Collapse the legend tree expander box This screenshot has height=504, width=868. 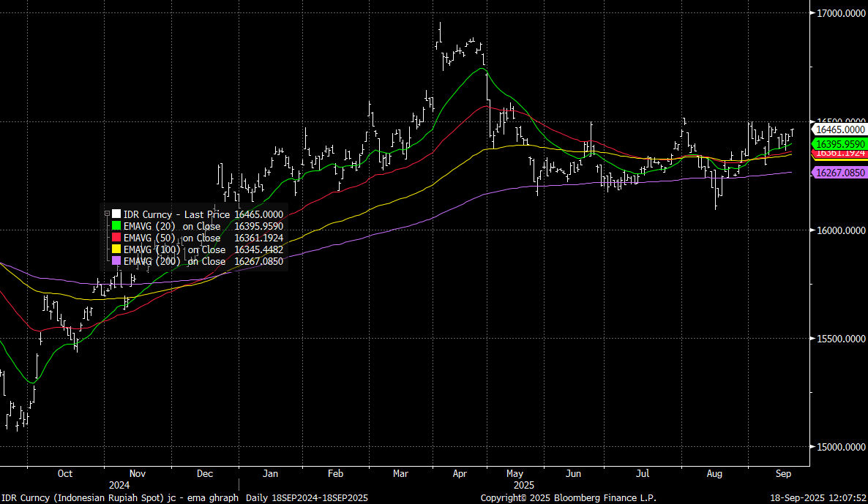[107, 214]
